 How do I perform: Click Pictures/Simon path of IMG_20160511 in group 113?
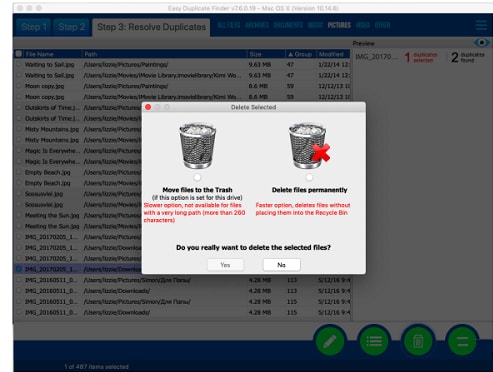pyautogui.click(x=137, y=280)
